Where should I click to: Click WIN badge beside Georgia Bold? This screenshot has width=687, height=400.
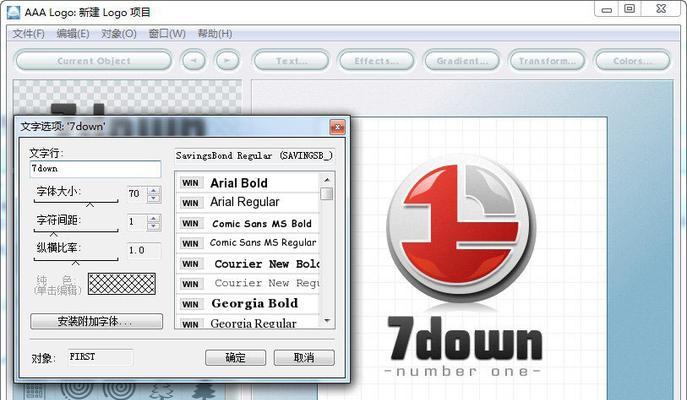(x=191, y=304)
